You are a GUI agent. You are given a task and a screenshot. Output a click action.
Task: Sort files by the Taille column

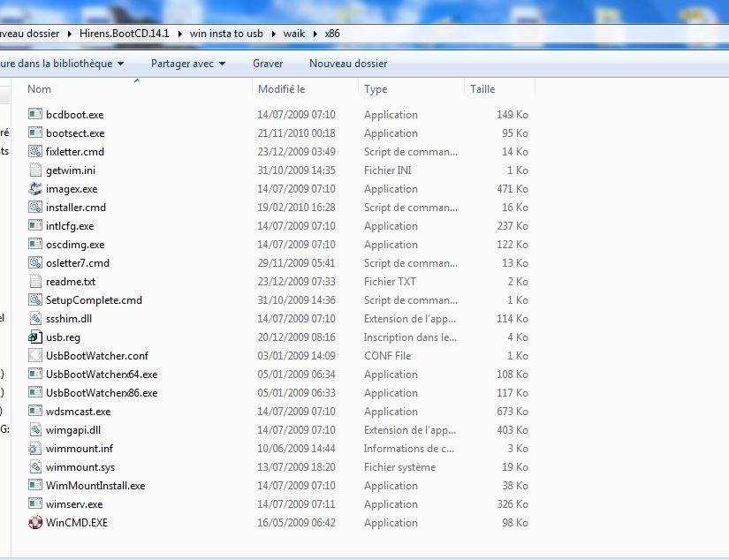coord(482,89)
